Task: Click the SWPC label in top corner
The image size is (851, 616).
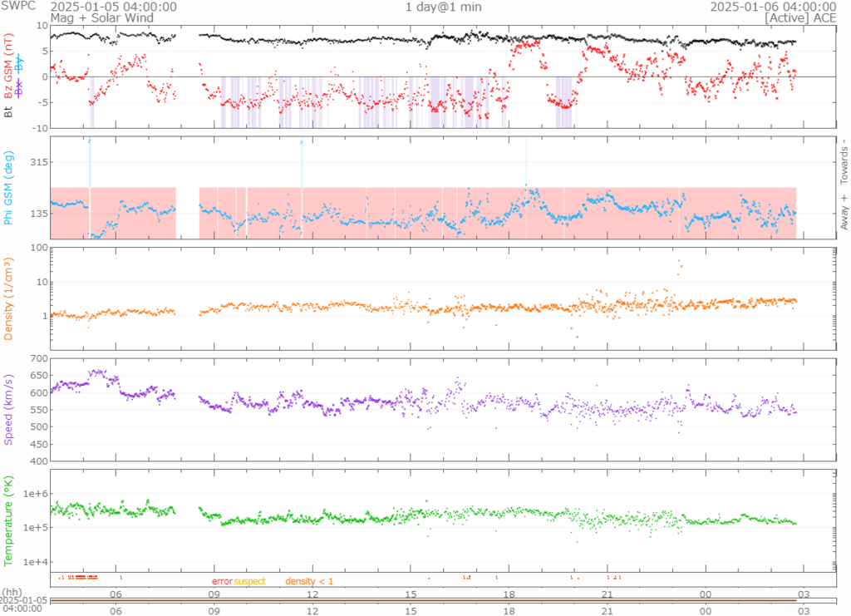Action: 17,7
